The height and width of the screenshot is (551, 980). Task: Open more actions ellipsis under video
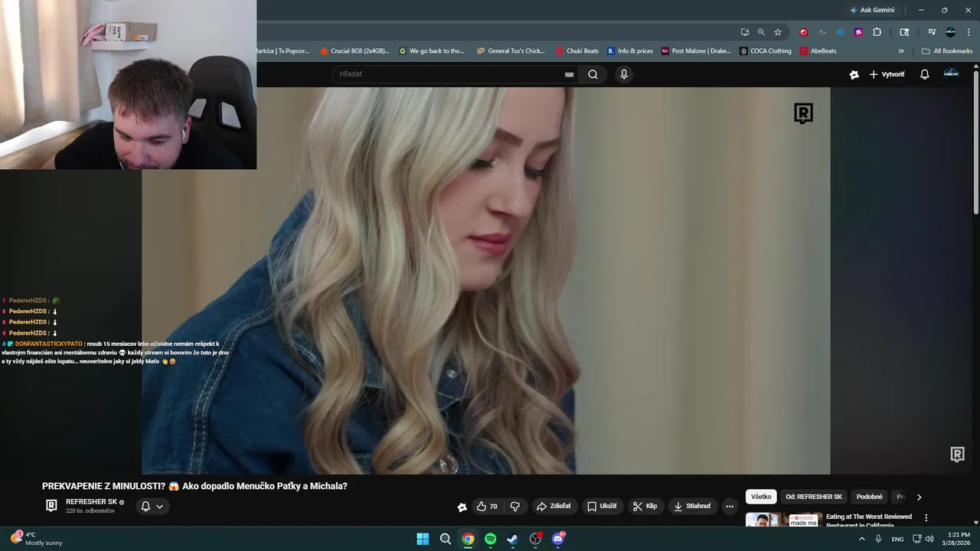point(729,506)
